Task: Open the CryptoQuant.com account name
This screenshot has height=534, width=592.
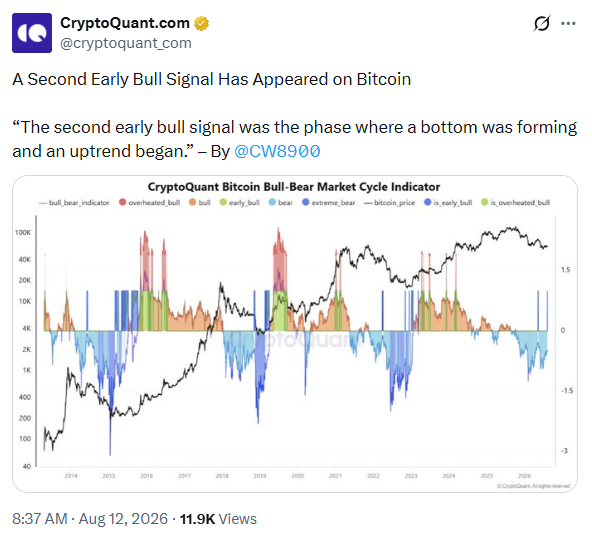Action: 125,23
